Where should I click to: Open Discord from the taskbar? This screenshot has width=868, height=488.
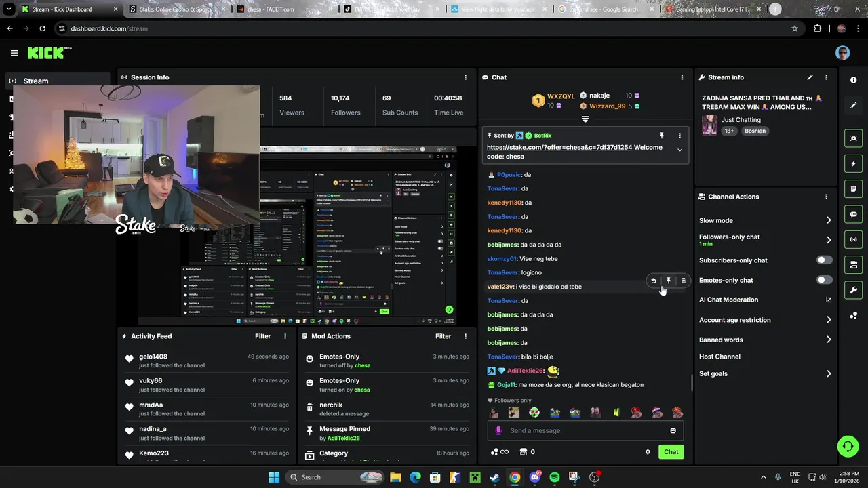(x=535, y=477)
